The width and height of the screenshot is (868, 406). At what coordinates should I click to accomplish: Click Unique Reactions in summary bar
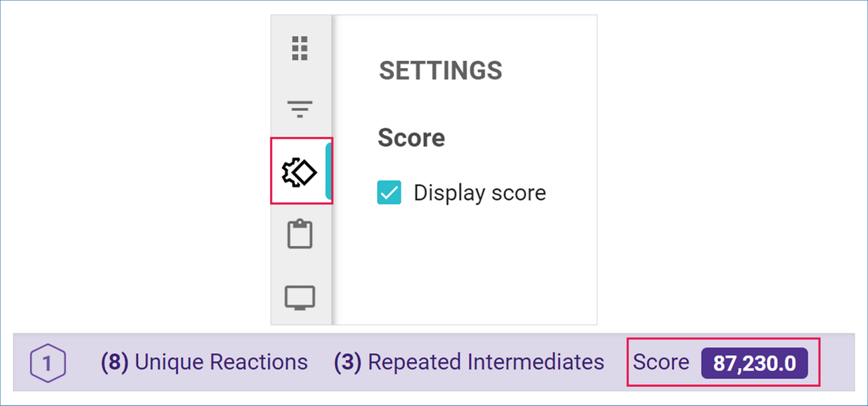(221, 363)
